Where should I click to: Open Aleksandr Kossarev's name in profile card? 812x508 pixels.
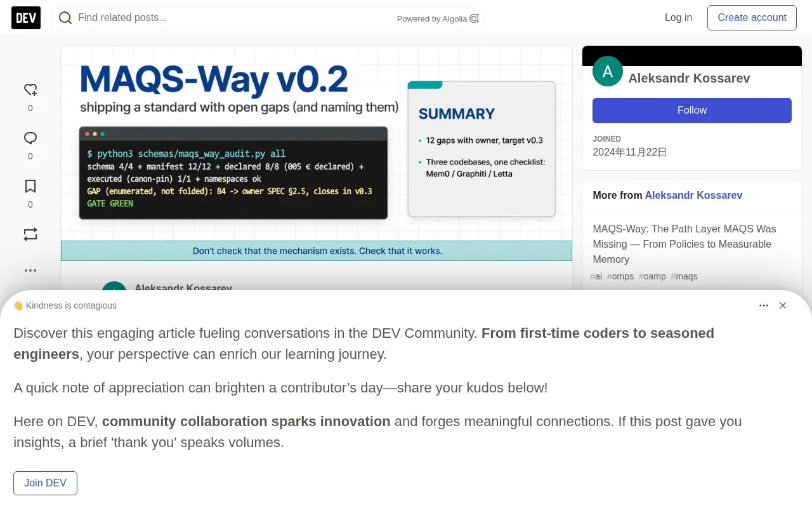click(689, 78)
